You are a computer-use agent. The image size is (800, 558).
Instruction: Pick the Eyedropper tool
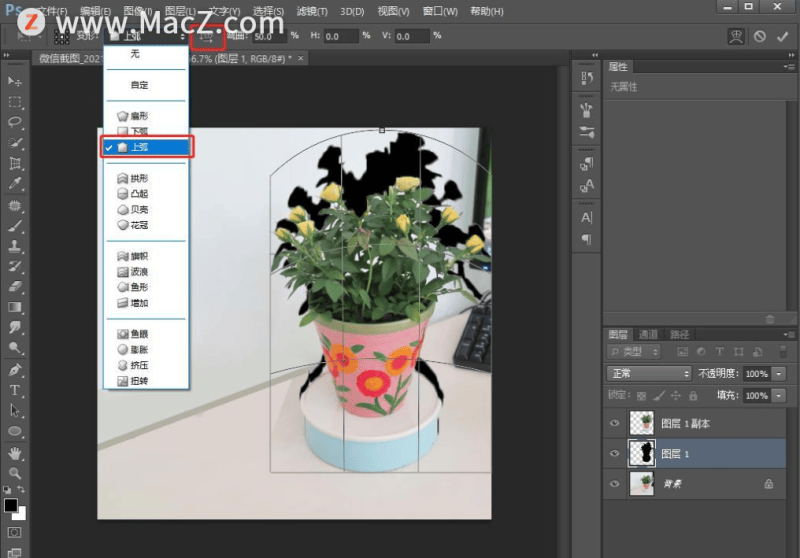click(x=16, y=184)
